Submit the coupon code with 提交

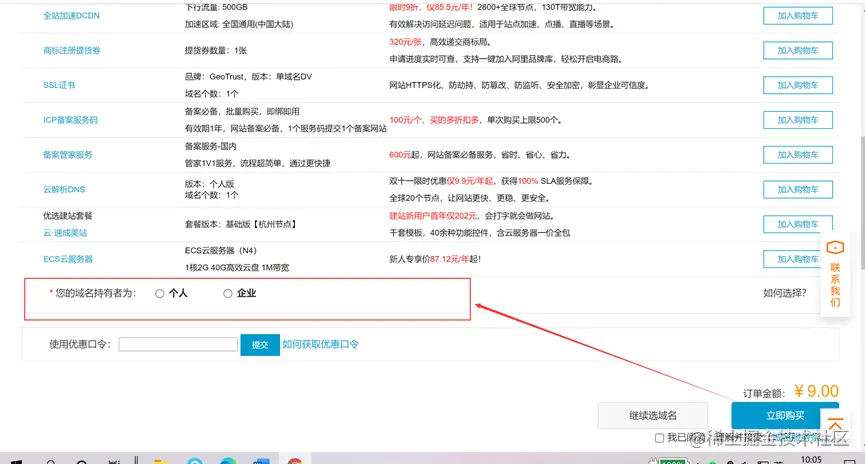(260, 345)
